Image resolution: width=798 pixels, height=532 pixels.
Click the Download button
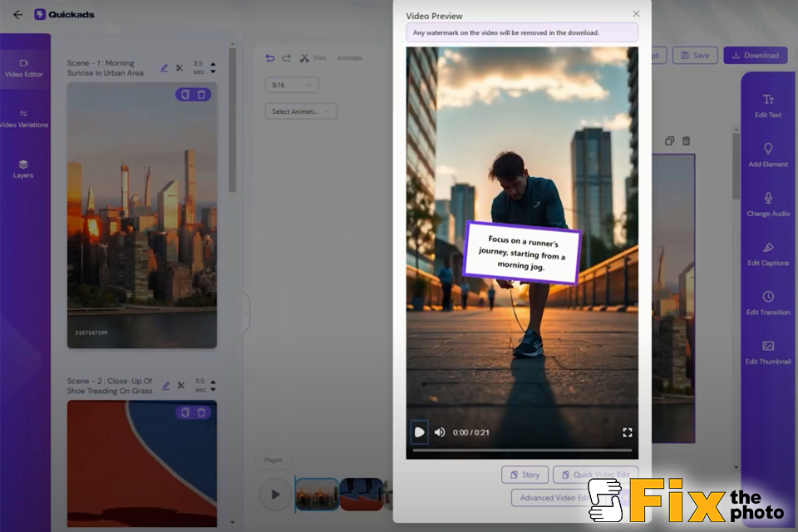click(756, 56)
